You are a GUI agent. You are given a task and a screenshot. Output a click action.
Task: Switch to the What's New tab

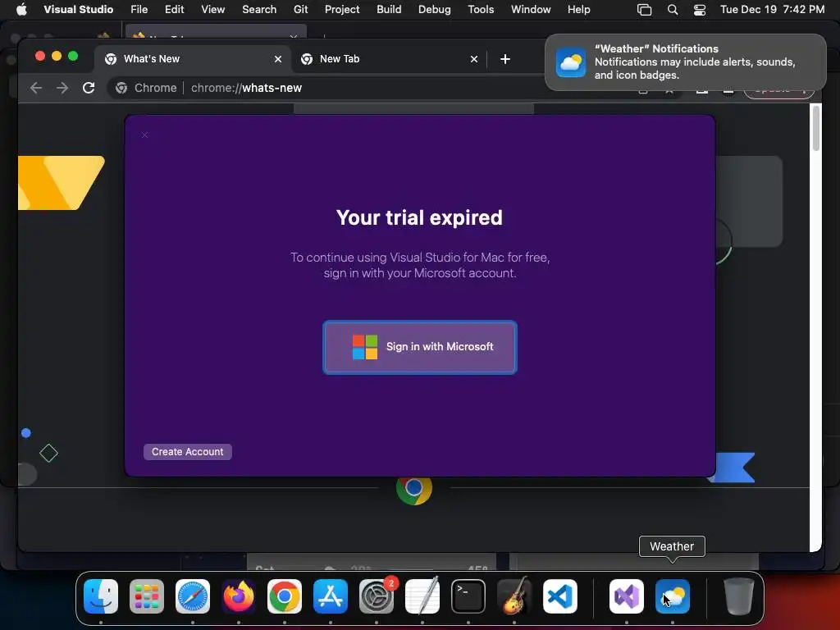point(194,59)
